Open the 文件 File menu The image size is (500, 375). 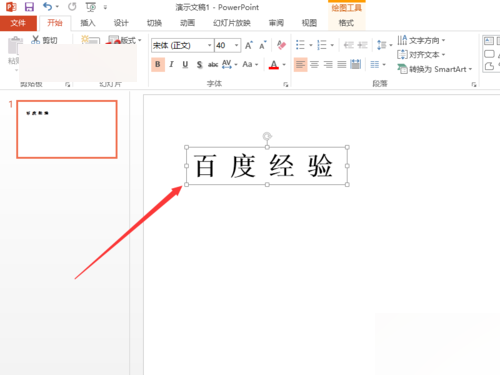[18, 23]
